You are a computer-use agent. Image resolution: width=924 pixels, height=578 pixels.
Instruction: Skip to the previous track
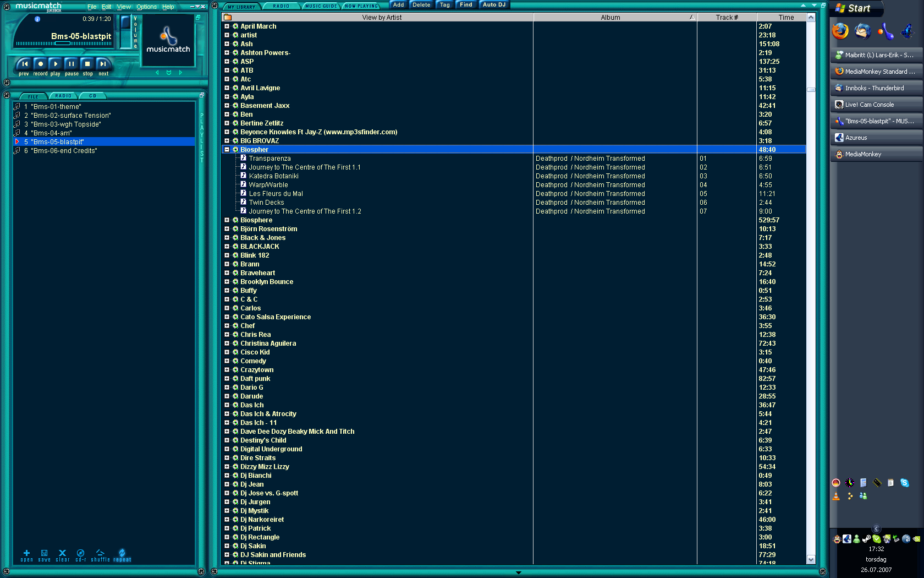pyautogui.click(x=24, y=64)
